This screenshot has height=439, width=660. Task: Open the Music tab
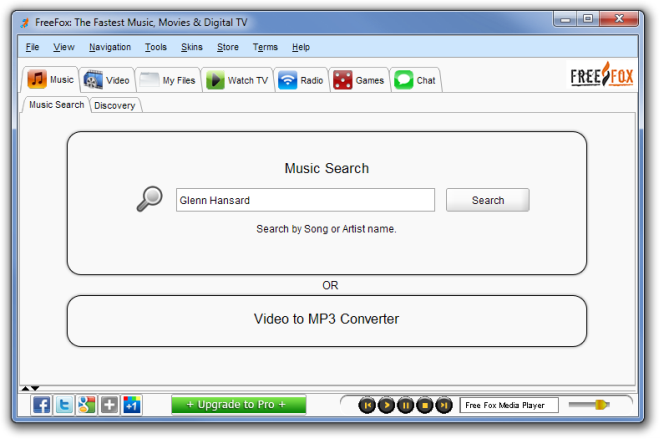pos(51,80)
